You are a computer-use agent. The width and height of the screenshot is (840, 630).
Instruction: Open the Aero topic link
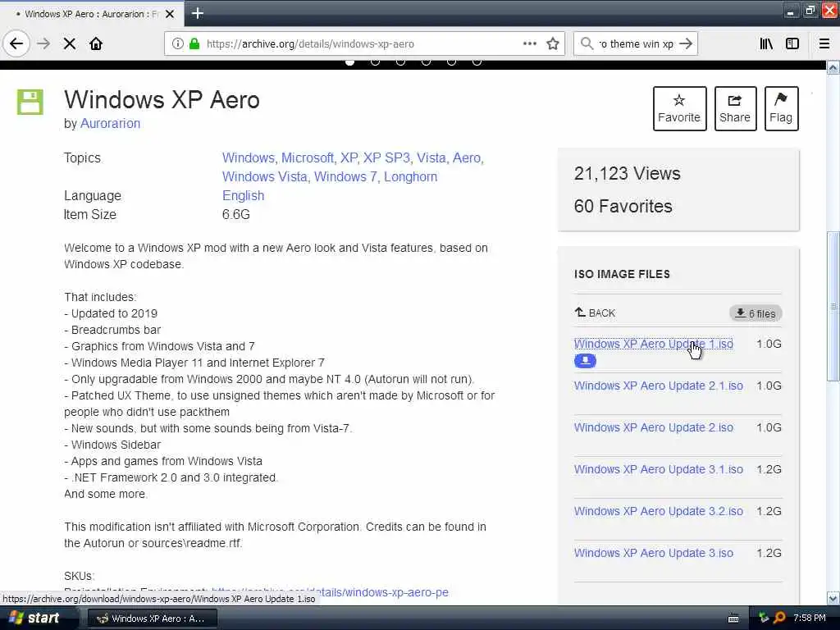pos(467,158)
